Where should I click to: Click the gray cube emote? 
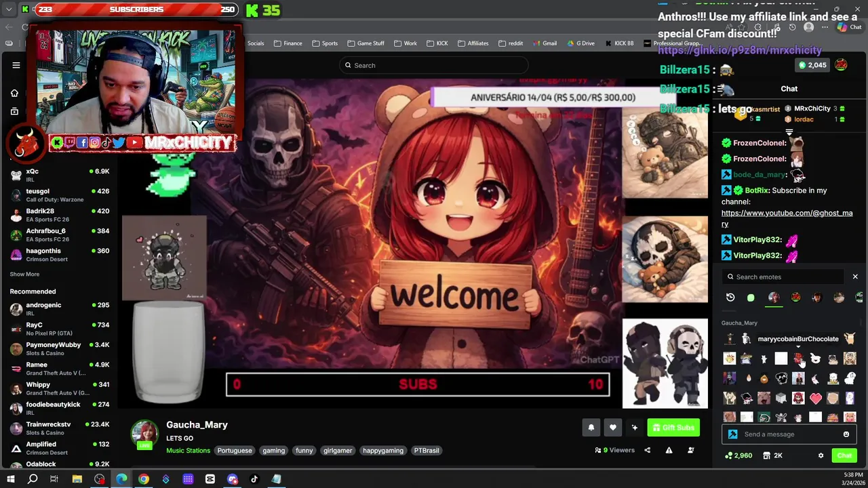pos(781,399)
